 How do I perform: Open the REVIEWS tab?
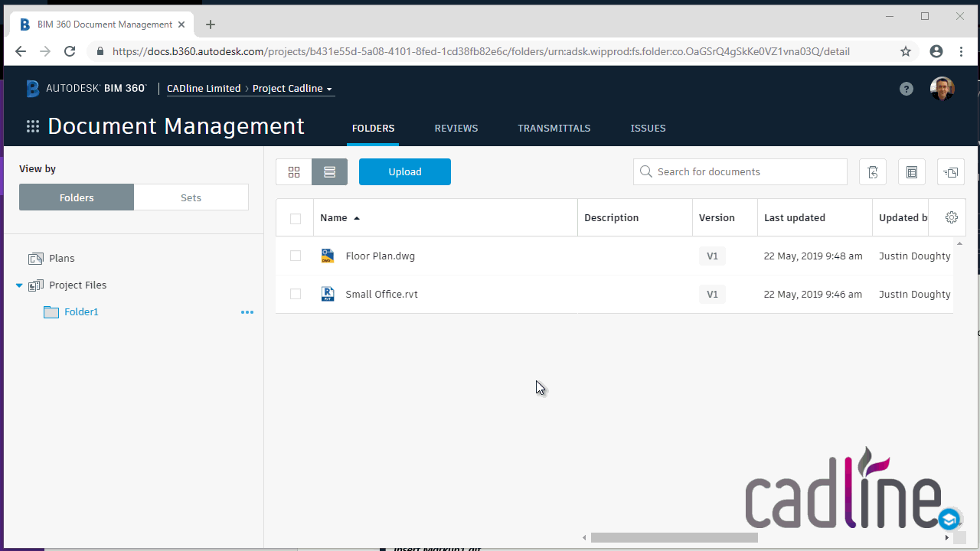coord(456,129)
